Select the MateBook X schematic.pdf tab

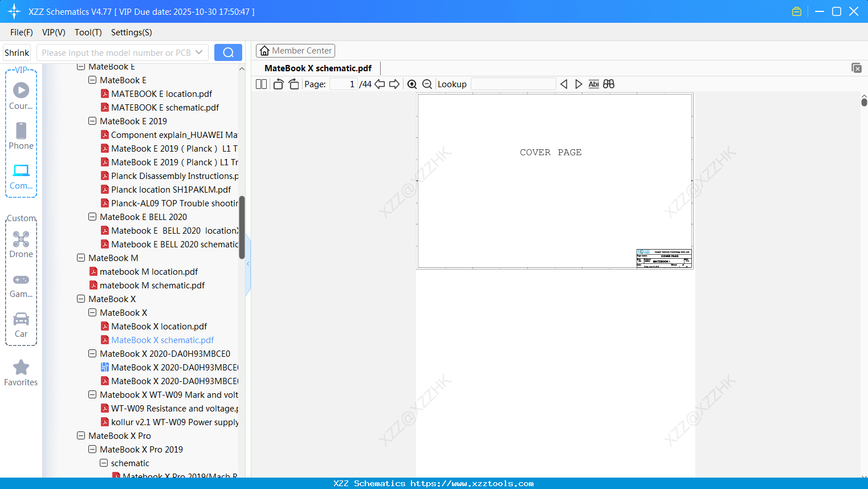tap(318, 68)
